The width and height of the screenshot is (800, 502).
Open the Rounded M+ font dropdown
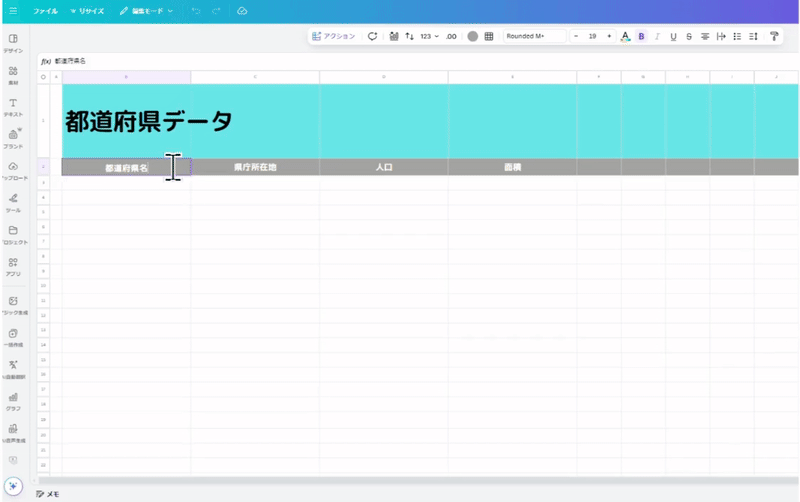point(534,36)
